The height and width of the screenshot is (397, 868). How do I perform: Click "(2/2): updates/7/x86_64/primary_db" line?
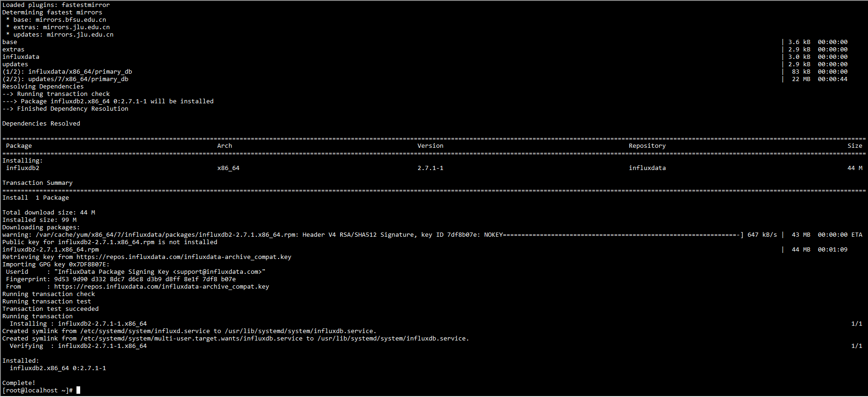pos(65,79)
